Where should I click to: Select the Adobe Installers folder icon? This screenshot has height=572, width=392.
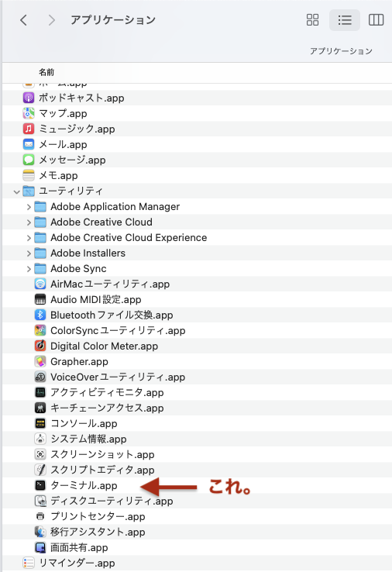(40, 253)
